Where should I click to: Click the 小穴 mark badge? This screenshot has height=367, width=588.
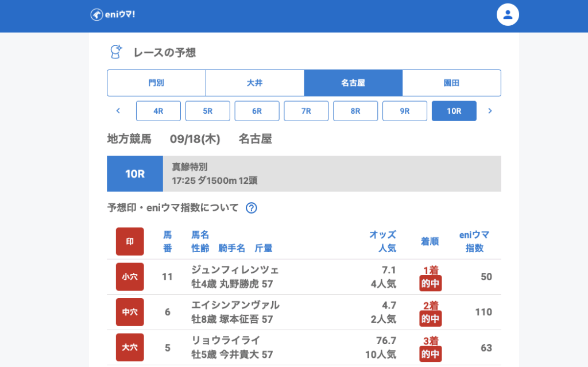(130, 277)
